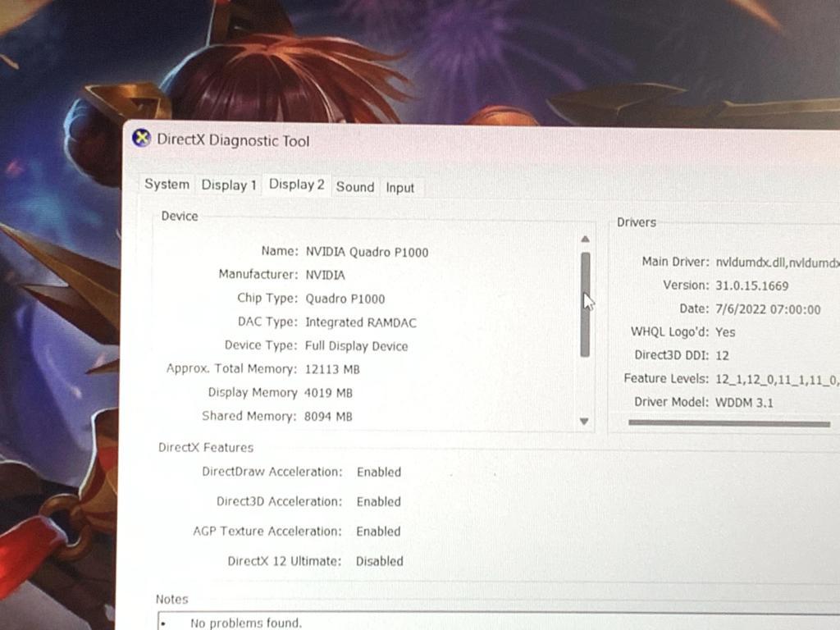
Task: Click the Main Driver value nvldumdx.dll
Action: 778,262
